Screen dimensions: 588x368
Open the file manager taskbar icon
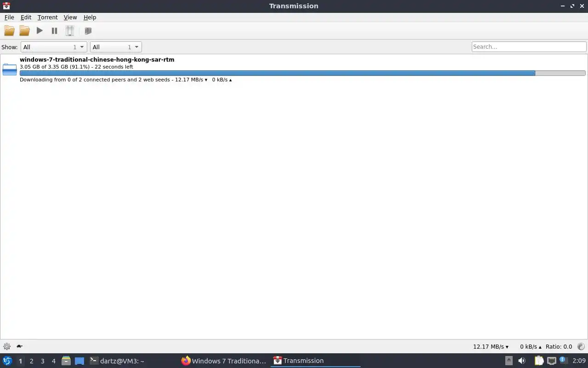tap(66, 361)
